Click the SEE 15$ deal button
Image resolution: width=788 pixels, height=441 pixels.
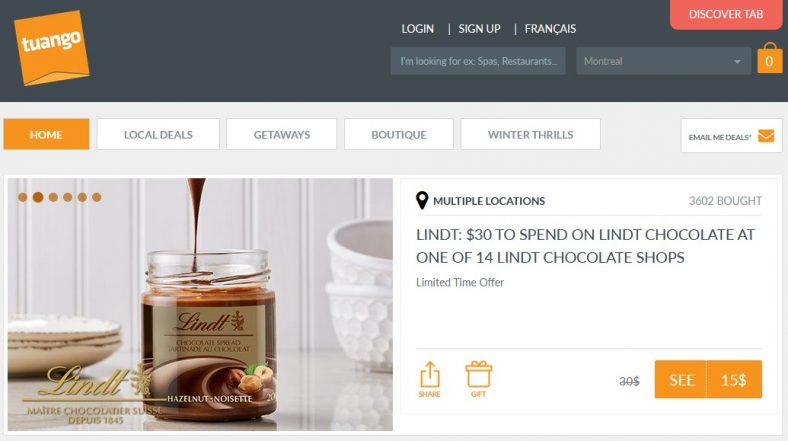click(708, 379)
